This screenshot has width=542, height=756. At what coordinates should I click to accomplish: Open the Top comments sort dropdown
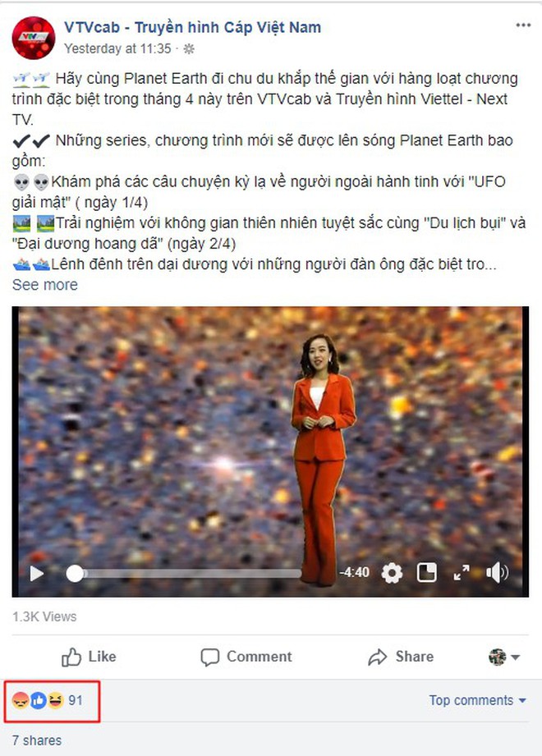pos(477,700)
